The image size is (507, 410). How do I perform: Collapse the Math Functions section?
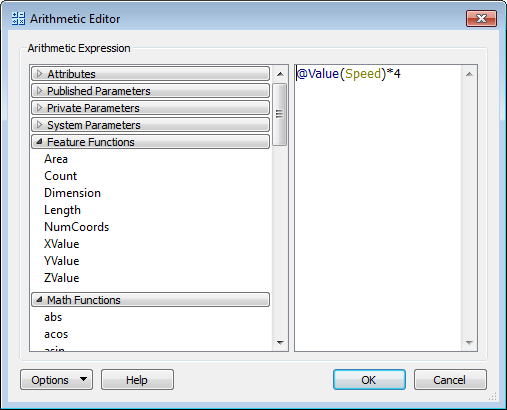[150, 300]
